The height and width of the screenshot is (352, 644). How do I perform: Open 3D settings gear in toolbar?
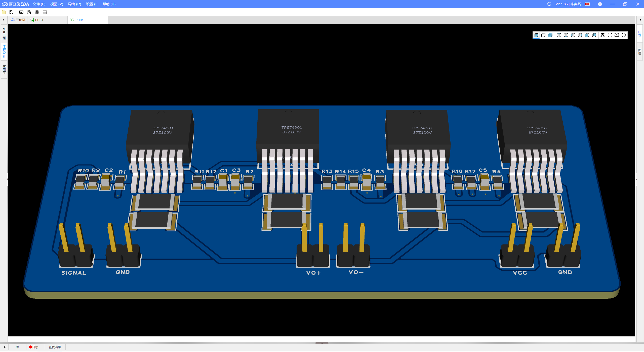click(x=37, y=12)
